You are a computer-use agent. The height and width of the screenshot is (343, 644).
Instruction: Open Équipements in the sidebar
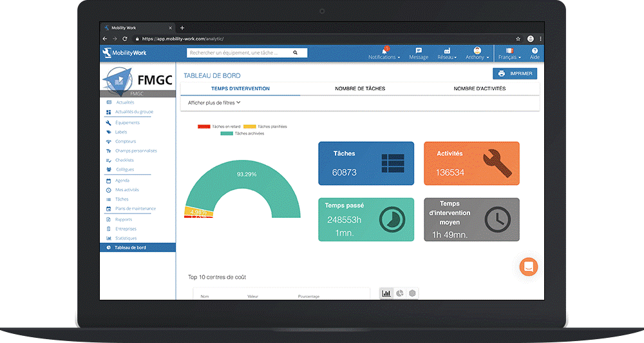click(x=128, y=122)
